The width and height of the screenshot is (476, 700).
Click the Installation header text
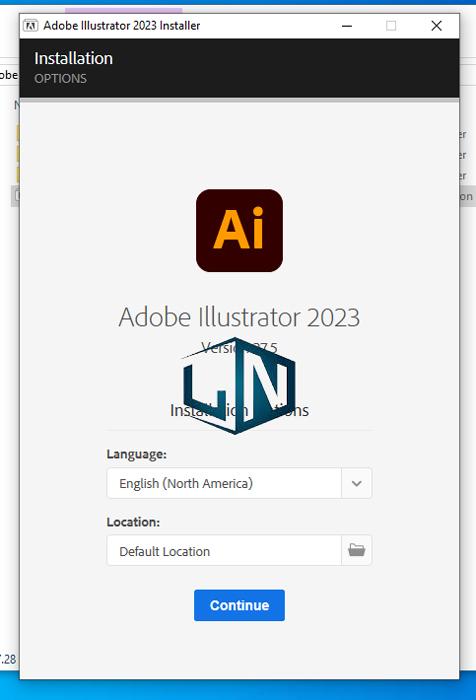pos(74,58)
